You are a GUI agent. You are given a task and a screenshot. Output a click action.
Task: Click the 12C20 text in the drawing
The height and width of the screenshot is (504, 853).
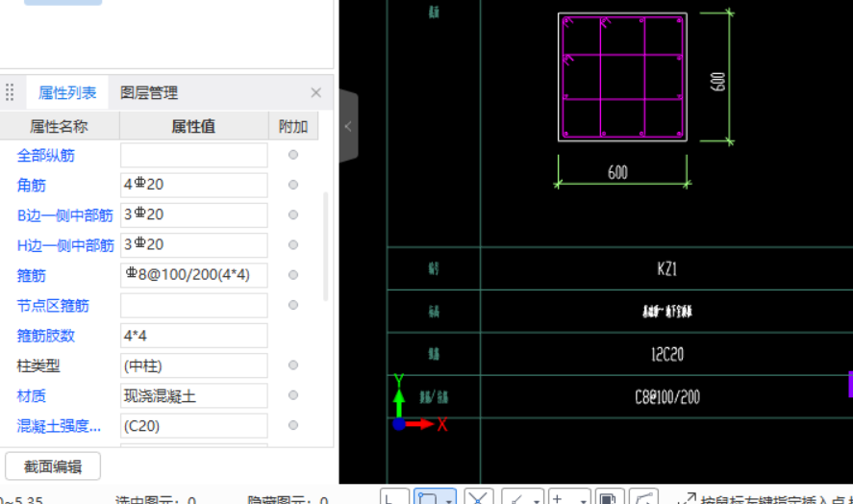tap(667, 354)
